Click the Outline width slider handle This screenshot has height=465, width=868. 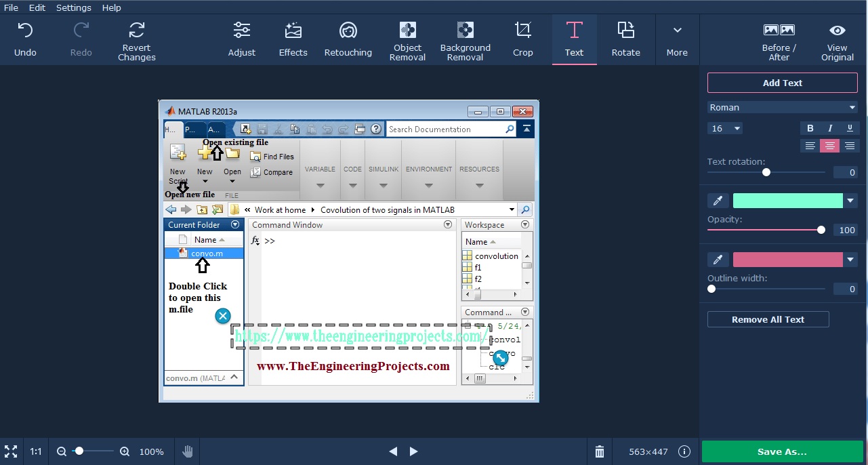tap(711, 289)
